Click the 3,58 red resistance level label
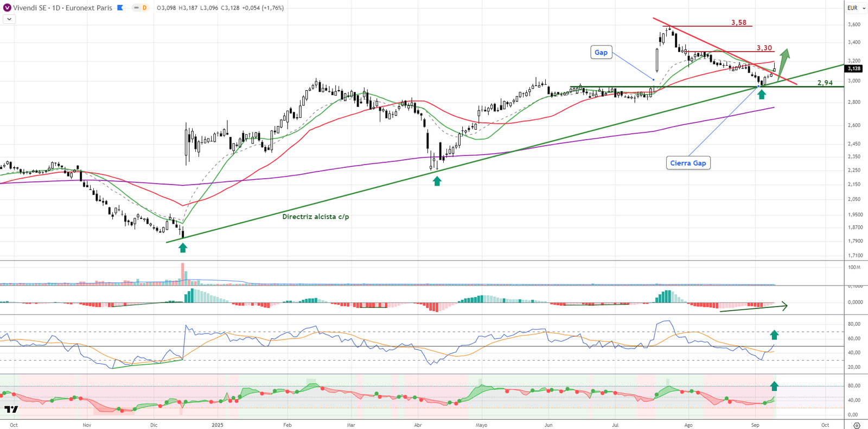This screenshot has width=868, height=429. click(x=738, y=23)
